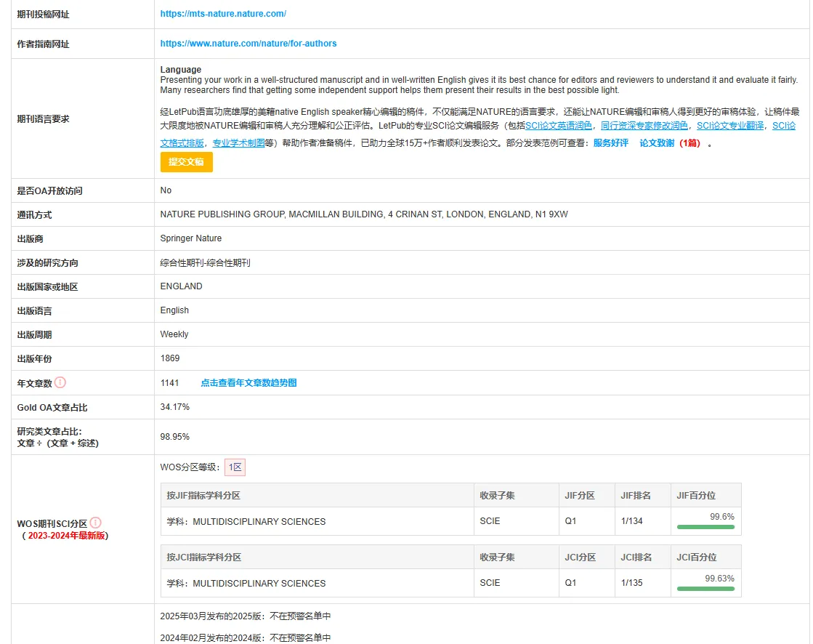Click the 1区 WOS rank badge
Viewport: 813px width, 644px height.
coord(235,467)
